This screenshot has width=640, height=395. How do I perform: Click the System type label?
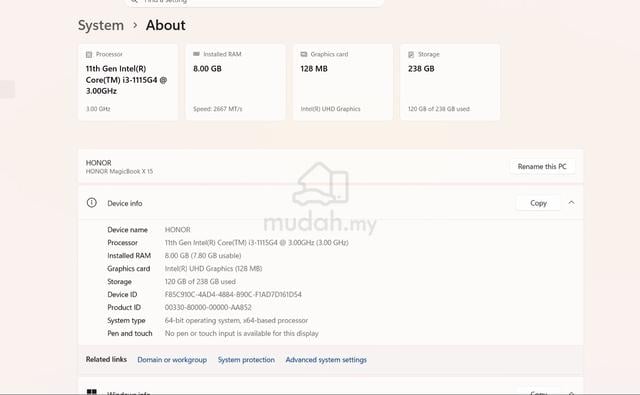(127, 320)
